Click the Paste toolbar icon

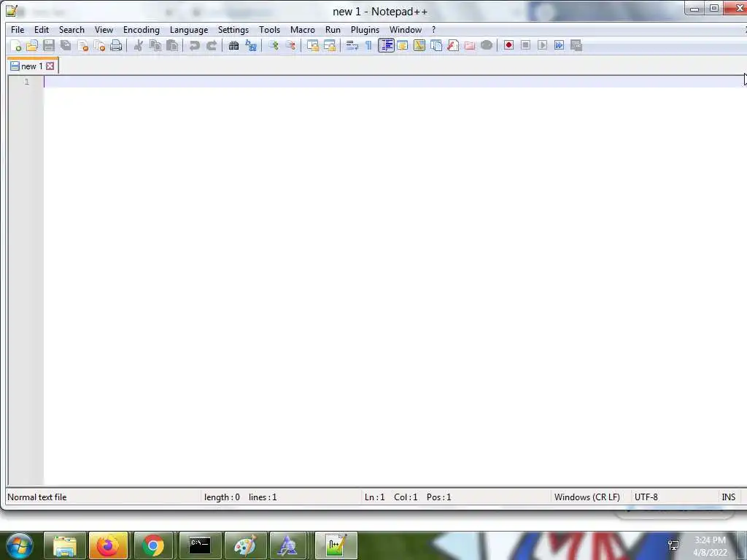(x=172, y=46)
